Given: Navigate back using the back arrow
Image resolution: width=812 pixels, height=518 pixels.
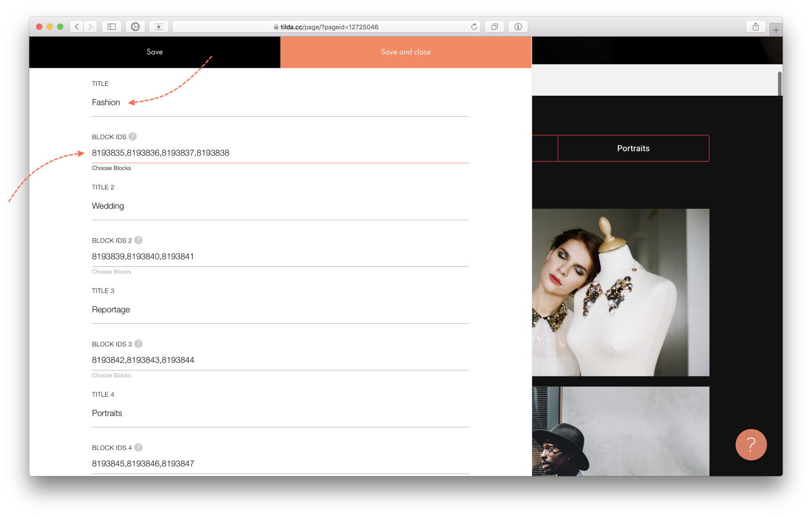Looking at the screenshot, I should coord(76,27).
